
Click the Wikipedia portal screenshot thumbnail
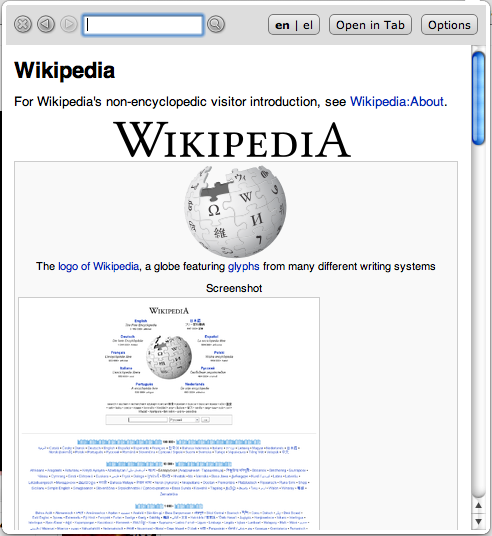[169, 414]
